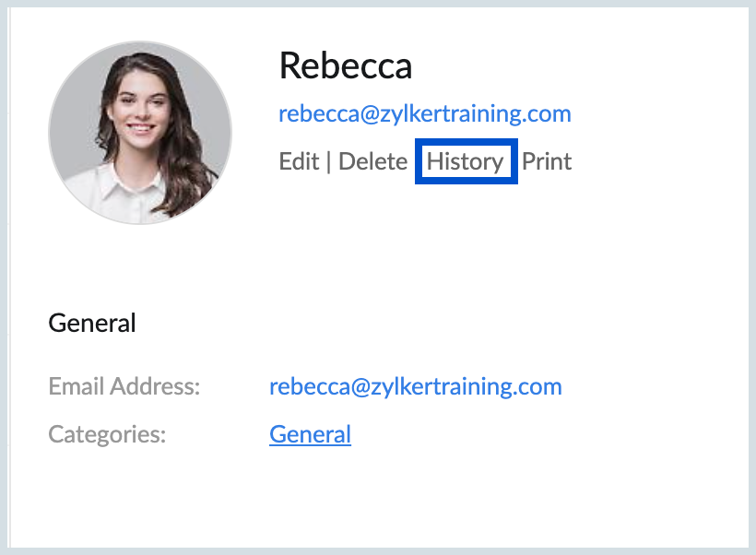The image size is (756, 555).
Task: Click the General section heading
Action: point(92,323)
